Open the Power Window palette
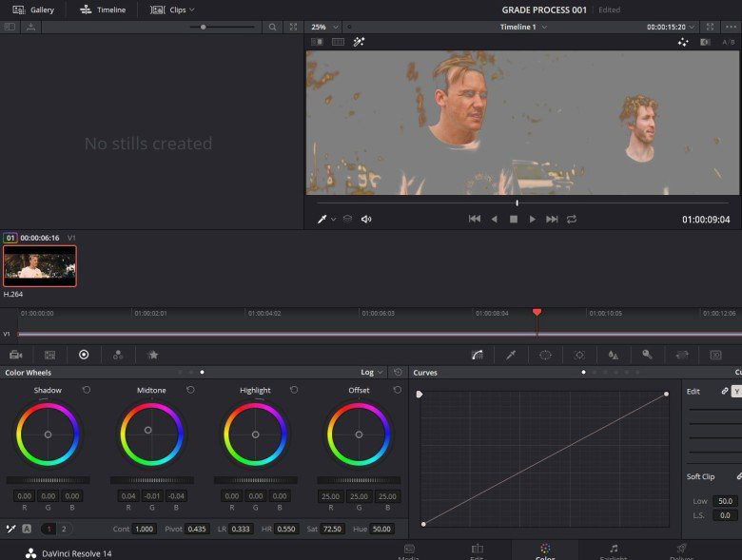 click(x=546, y=355)
